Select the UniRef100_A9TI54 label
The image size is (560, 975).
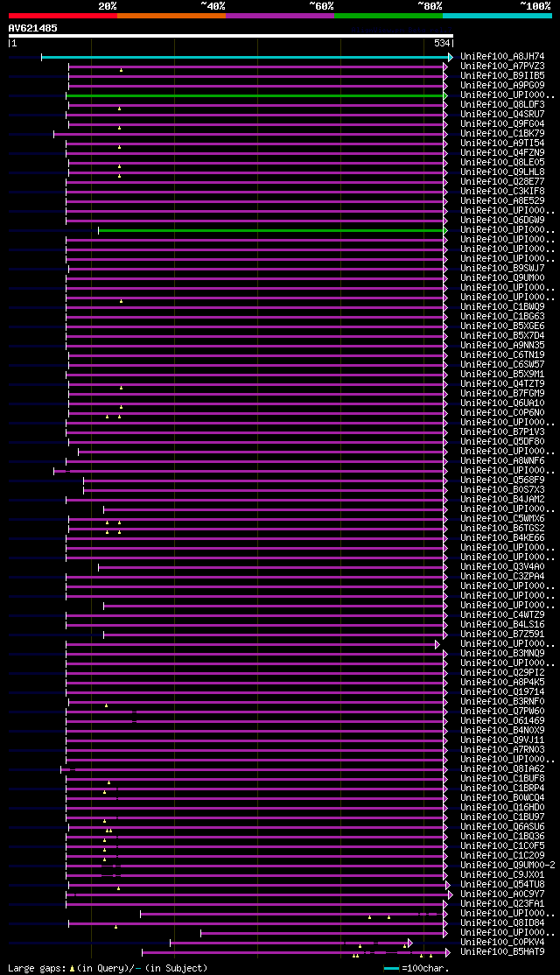pos(503,143)
